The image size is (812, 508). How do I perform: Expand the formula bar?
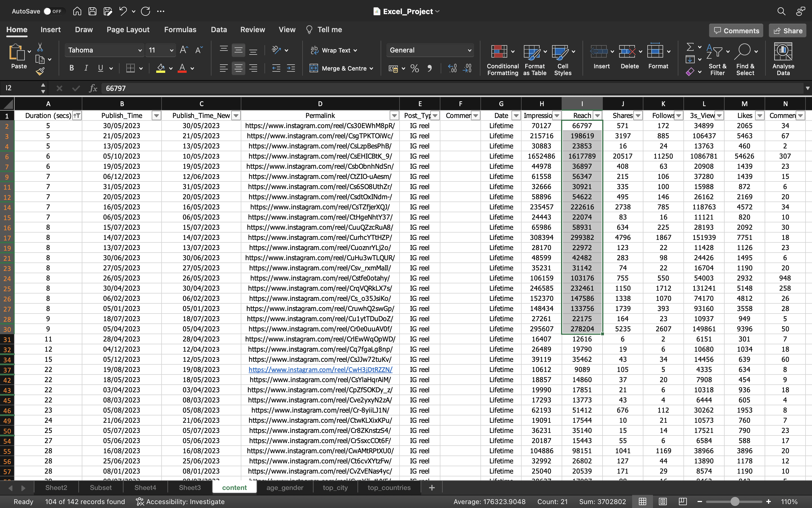coord(807,88)
